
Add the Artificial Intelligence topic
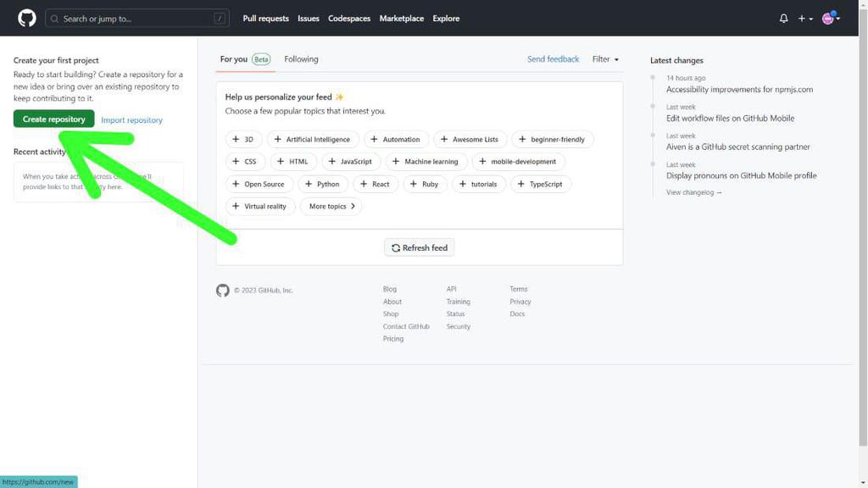(x=313, y=140)
